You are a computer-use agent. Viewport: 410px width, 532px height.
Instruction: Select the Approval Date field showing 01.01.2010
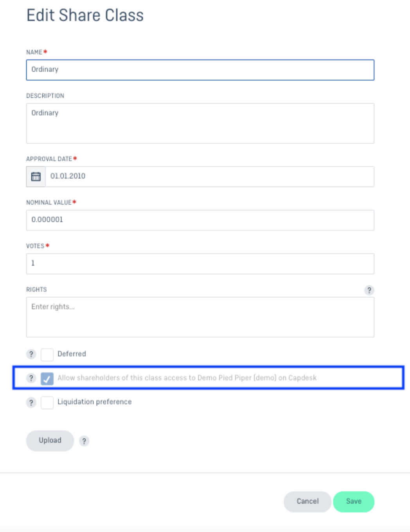point(210,176)
